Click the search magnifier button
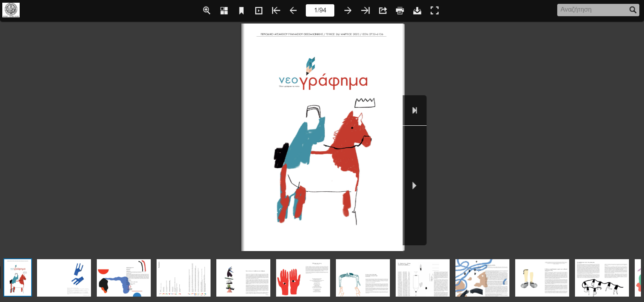Screen dimensions: 644x302 coord(633,10)
